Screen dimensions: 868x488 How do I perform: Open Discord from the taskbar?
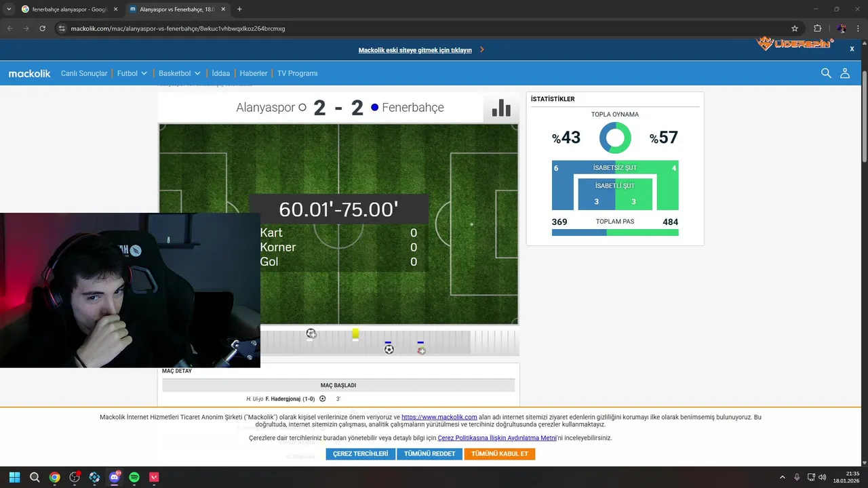[x=114, y=477]
